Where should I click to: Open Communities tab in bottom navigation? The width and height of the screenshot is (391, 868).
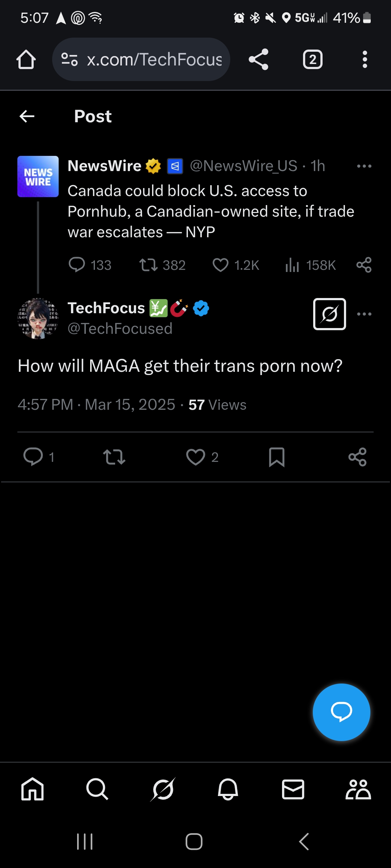[x=358, y=789]
